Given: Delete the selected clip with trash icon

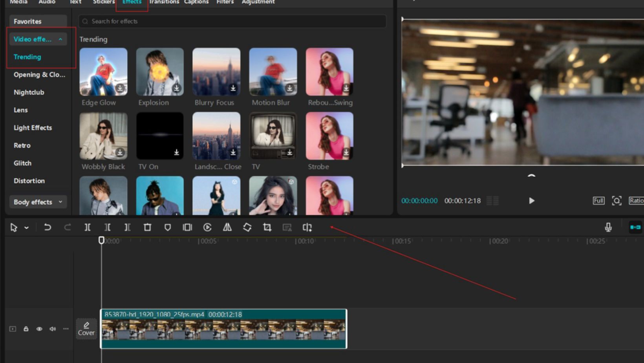Looking at the screenshot, I should [x=148, y=227].
